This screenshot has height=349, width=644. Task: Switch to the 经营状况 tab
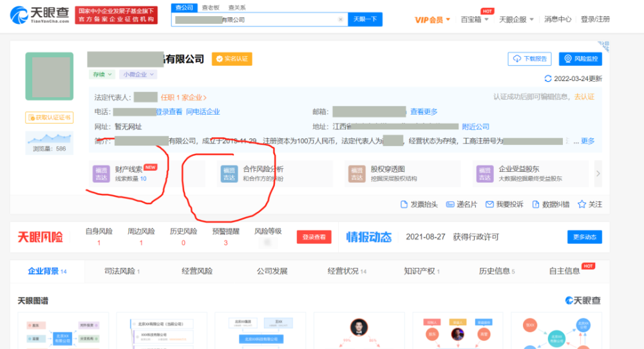coord(347,271)
